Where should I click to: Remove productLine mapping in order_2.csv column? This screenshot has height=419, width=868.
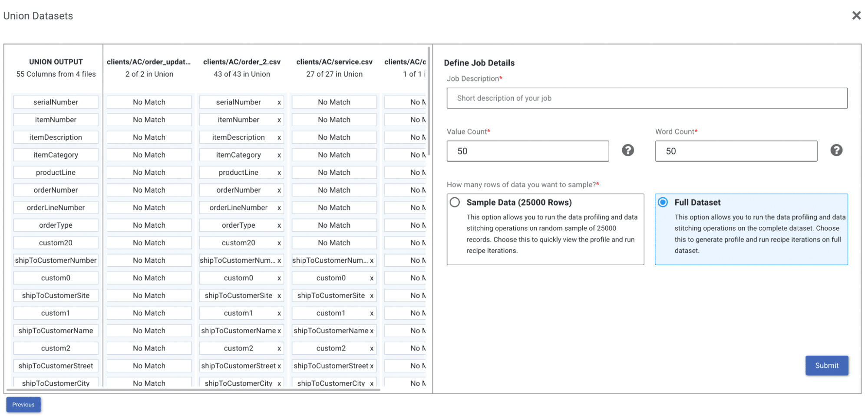pos(279,173)
